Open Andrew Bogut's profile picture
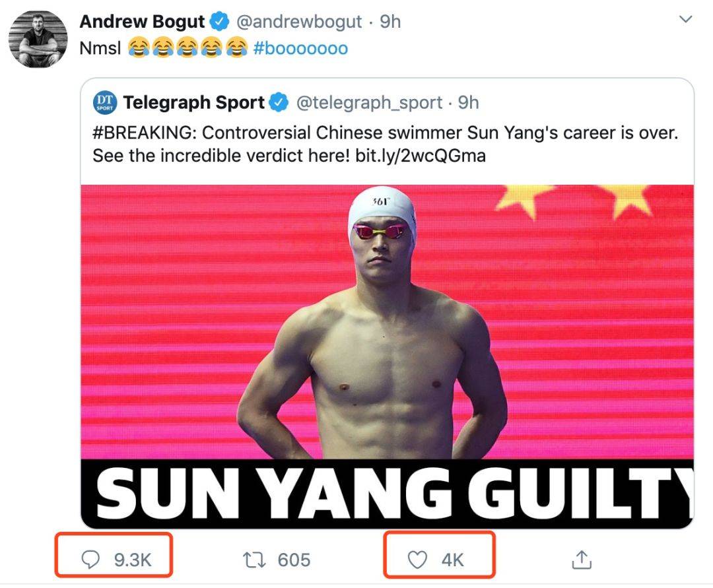Screen dimensions: 713x588 click(38, 39)
